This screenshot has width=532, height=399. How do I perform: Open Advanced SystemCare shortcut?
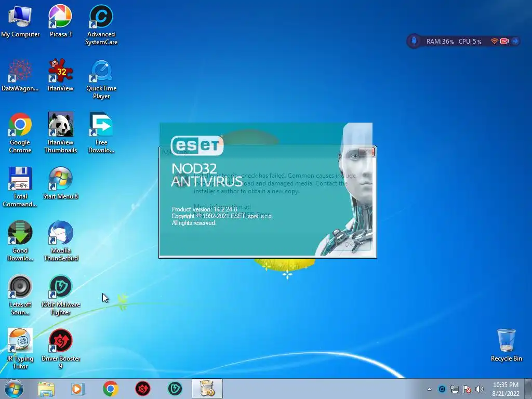coord(101,24)
